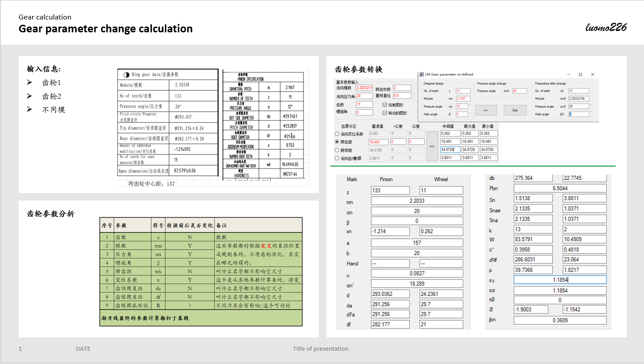Click the 跨齿距 基准值 field showing 10.491
Viewport: 644px width, 364px height.
(x=379, y=142)
